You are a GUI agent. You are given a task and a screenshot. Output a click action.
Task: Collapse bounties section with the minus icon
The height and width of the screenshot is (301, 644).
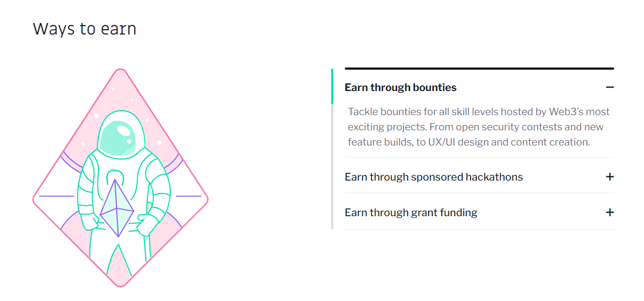pos(609,87)
